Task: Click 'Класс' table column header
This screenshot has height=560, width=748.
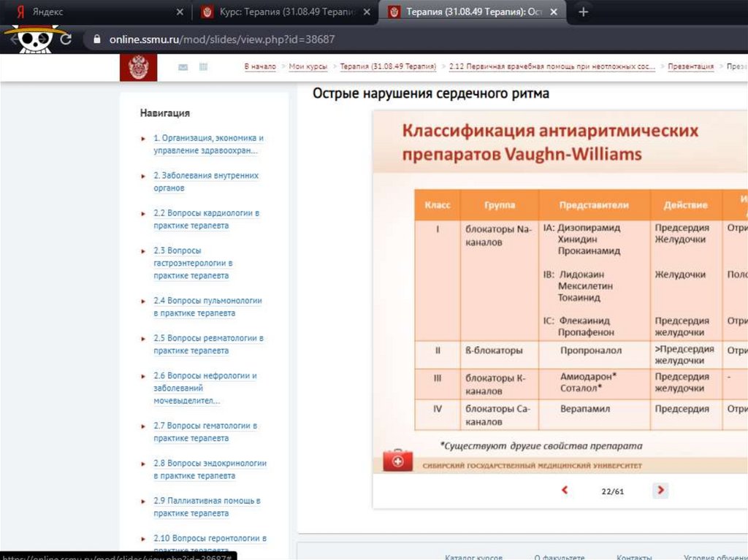Action: pyautogui.click(x=438, y=205)
